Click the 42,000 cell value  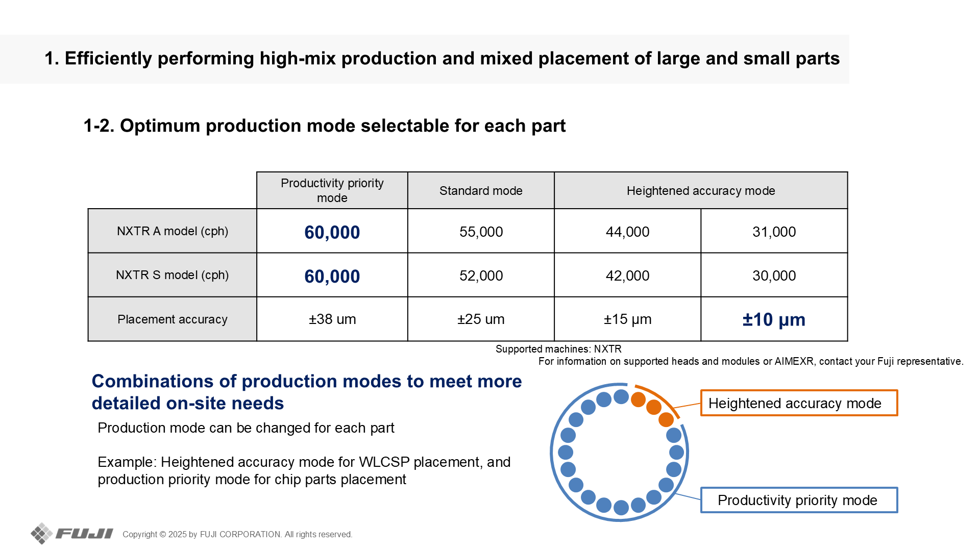click(627, 275)
